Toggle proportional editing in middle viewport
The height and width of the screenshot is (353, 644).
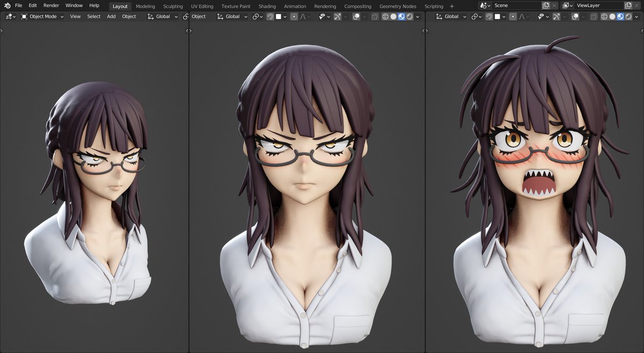click(294, 17)
